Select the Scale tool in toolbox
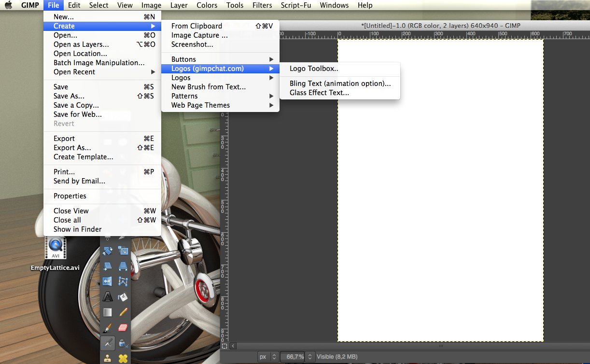Image resolution: width=590 pixels, height=364 pixels. coord(123,251)
